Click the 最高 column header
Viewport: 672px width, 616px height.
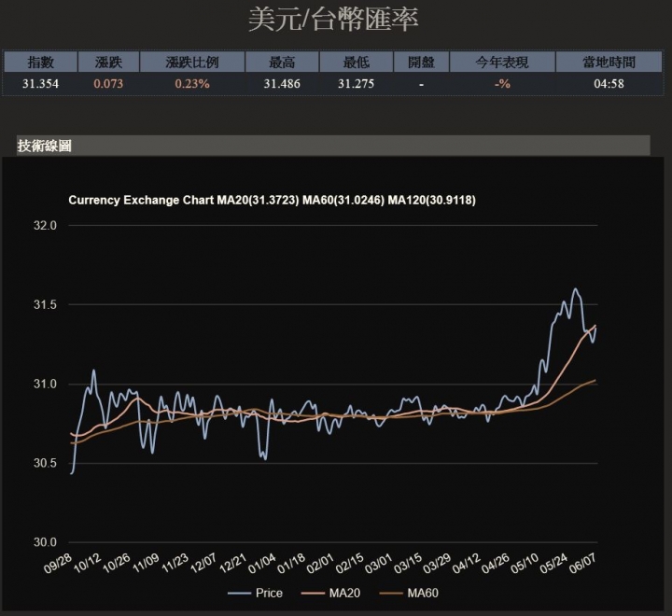(282, 63)
